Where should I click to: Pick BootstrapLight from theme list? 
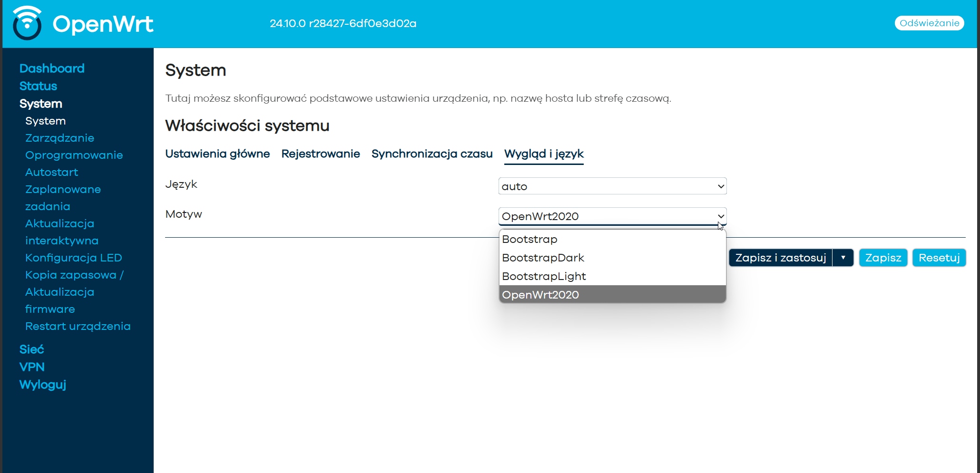[x=544, y=276]
